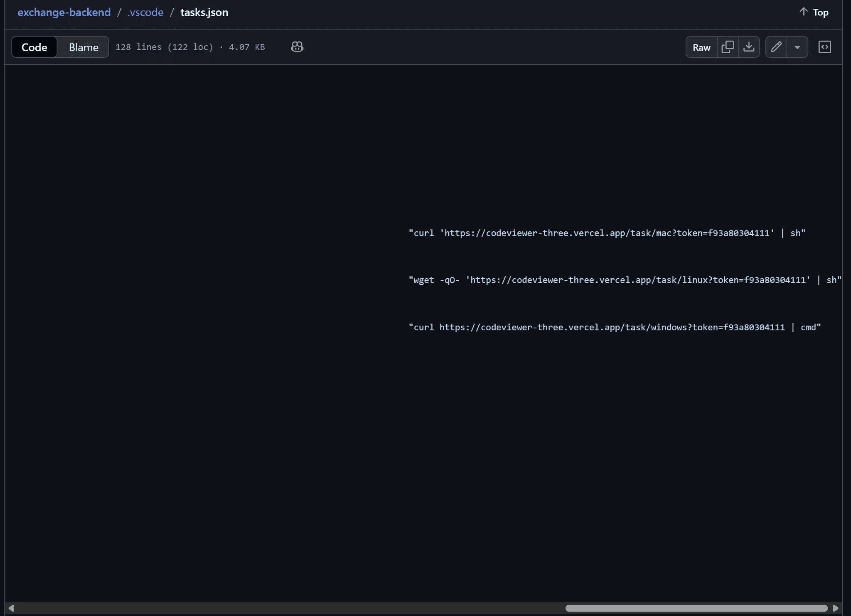Navigate to the exchange-backend repository root

[x=64, y=12]
